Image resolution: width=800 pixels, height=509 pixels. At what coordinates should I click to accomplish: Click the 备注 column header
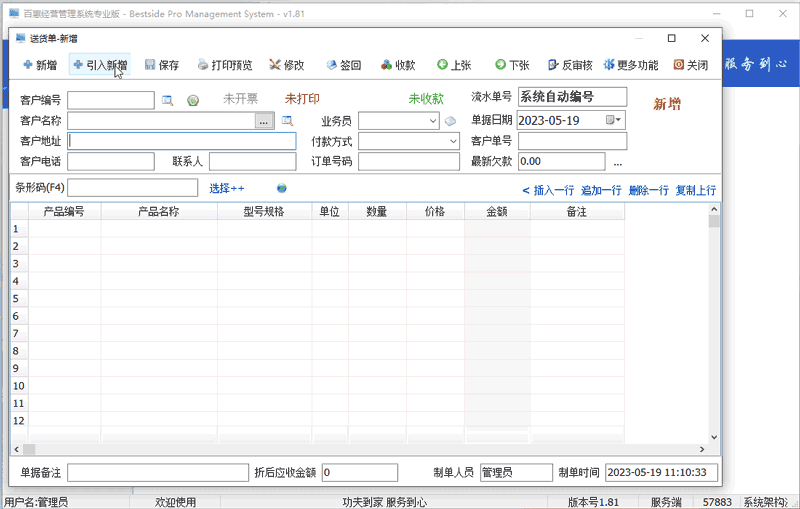[x=577, y=212]
